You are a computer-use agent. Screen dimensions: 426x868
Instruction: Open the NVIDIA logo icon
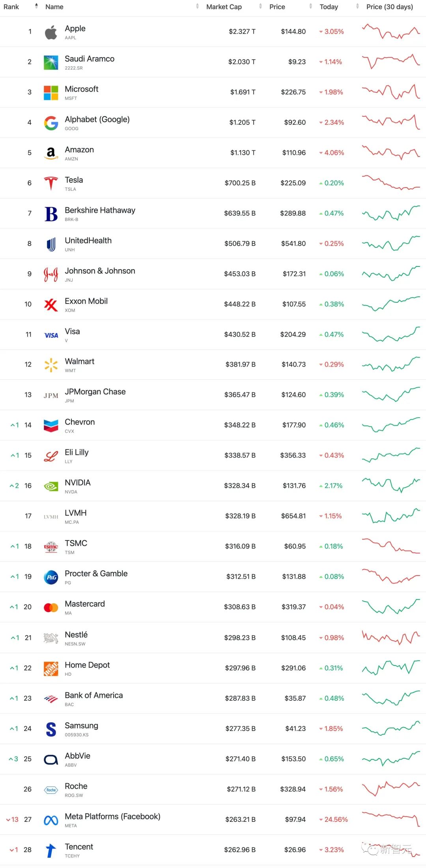[51, 486]
